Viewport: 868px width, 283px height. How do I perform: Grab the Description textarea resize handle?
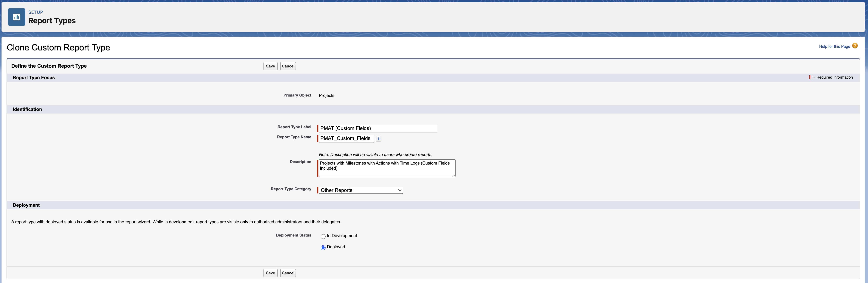tap(453, 175)
